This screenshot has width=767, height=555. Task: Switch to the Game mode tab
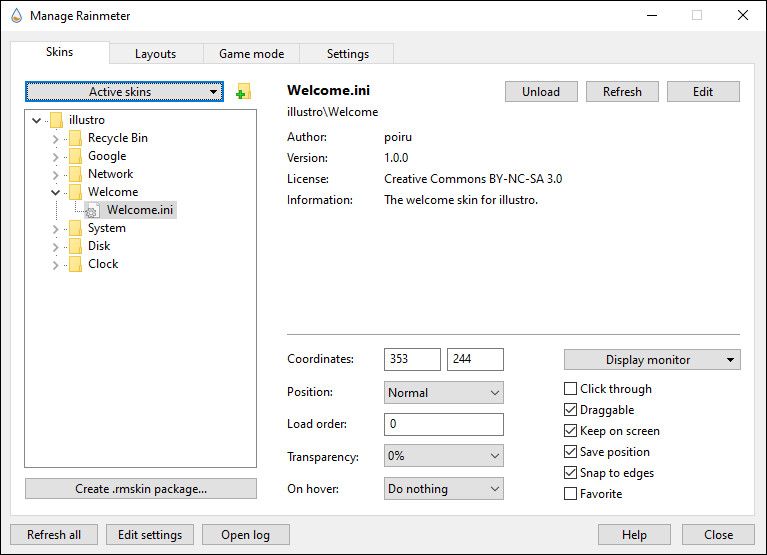point(251,54)
